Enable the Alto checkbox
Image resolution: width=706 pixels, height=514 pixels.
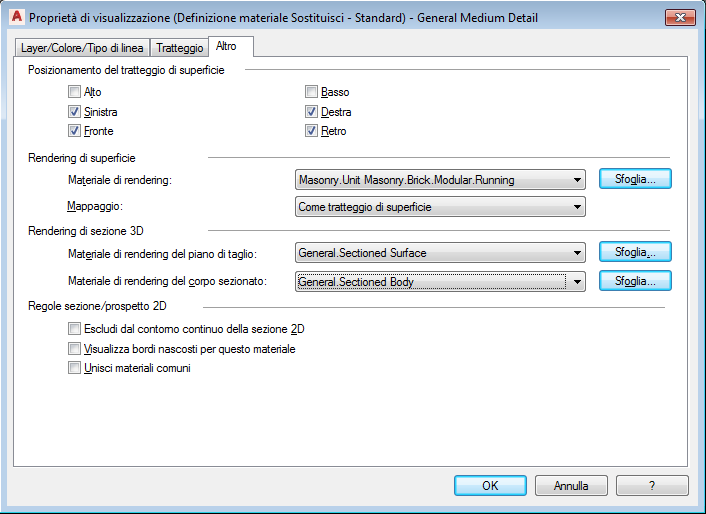74,93
